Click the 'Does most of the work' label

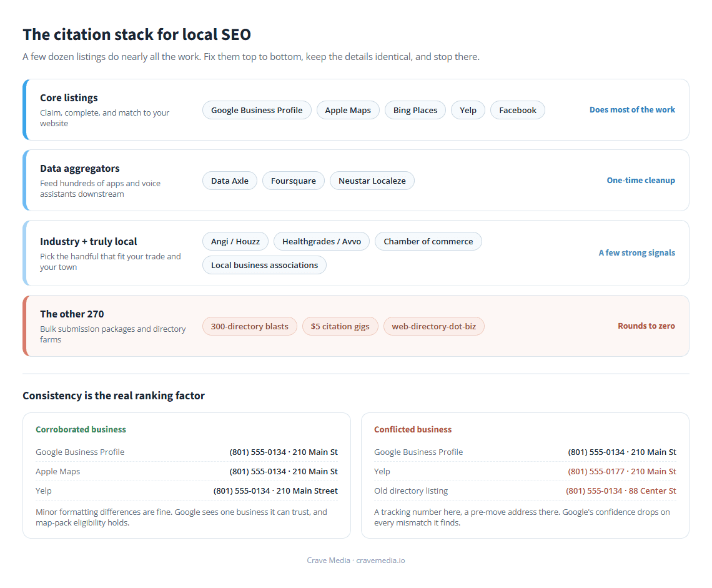click(x=632, y=109)
